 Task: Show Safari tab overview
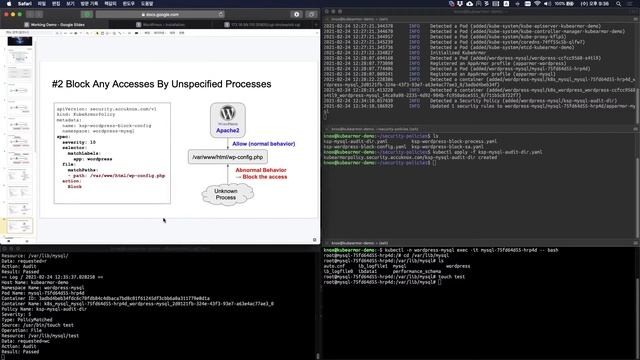[311, 14]
